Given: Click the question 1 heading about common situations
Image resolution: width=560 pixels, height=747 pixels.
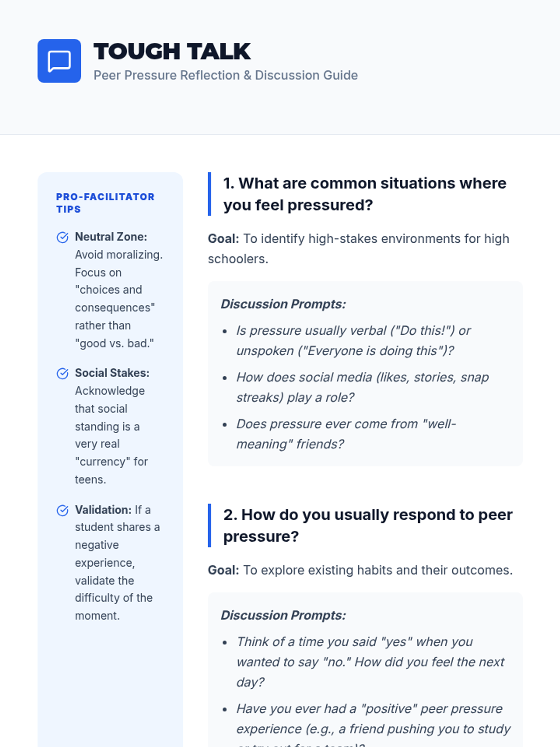Looking at the screenshot, I should pyautogui.click(x=364, y=194).
